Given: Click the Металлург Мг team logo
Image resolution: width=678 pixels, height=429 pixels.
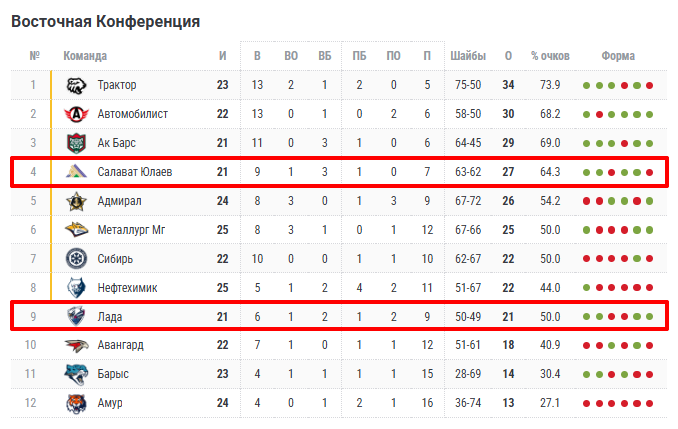Looking at the screenshot, I should tap(77, 230).
